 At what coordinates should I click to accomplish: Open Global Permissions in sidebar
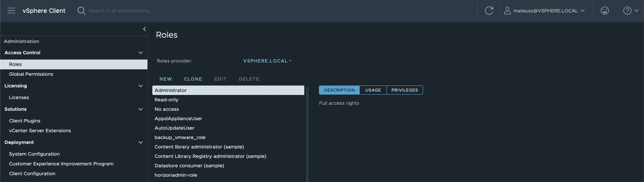[31, 74]
